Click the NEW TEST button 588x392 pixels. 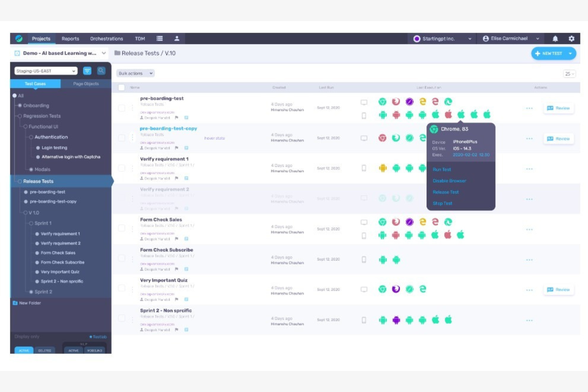552,53
